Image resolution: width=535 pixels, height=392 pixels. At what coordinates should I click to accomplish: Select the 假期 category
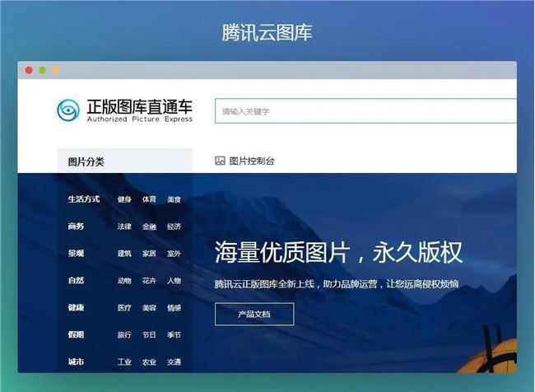[x=76, y=334]
